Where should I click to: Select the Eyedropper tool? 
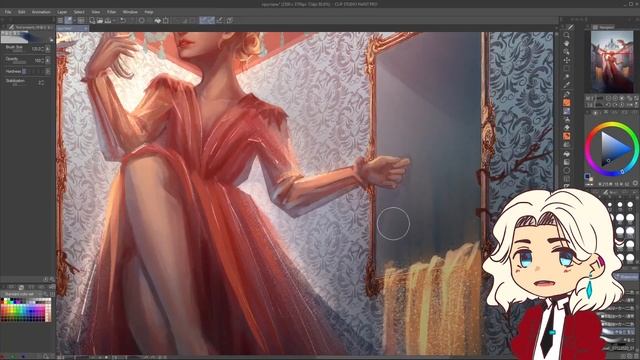[567, 85]
